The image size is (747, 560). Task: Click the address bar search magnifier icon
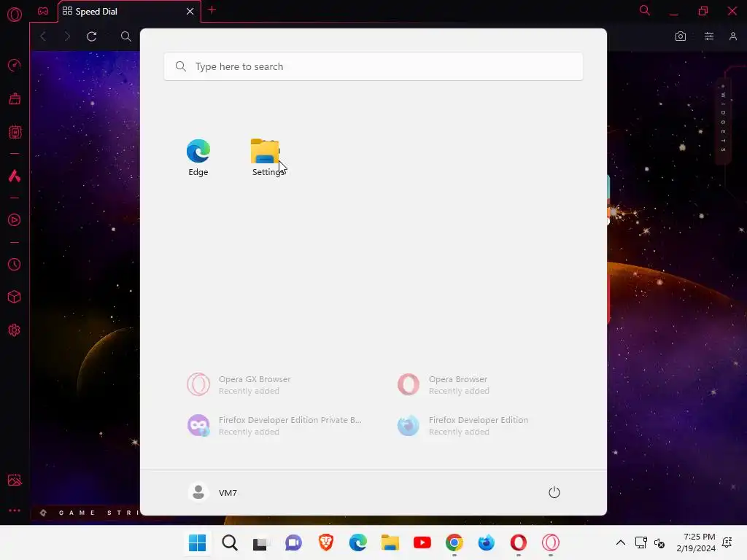coord(125,36)
